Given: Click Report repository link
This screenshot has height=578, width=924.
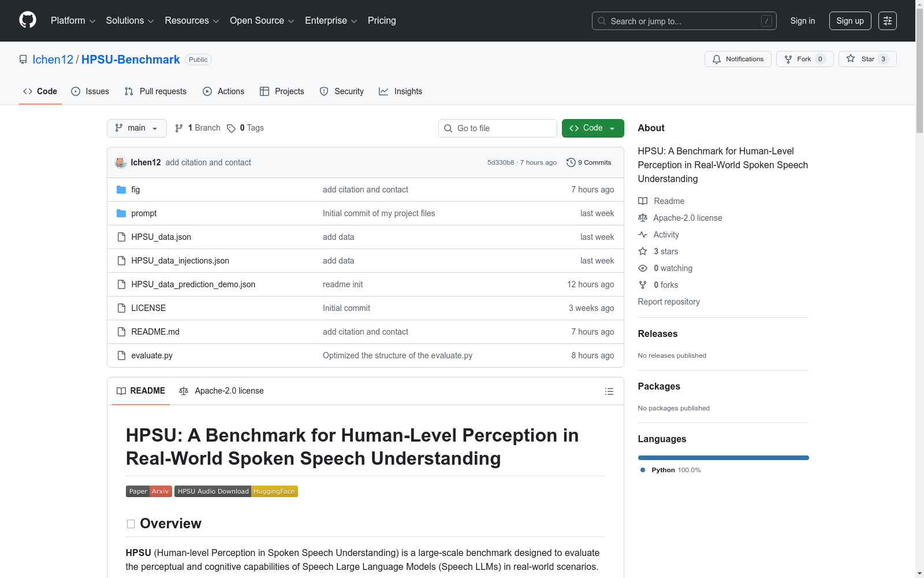Looking at the screenshot, I should (x=669, y=302).
